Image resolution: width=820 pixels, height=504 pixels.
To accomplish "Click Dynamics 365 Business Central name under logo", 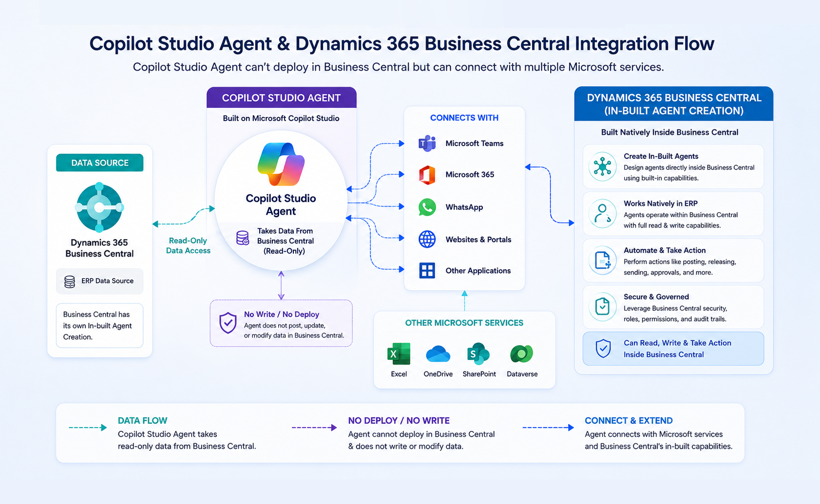I will [99, 248].
